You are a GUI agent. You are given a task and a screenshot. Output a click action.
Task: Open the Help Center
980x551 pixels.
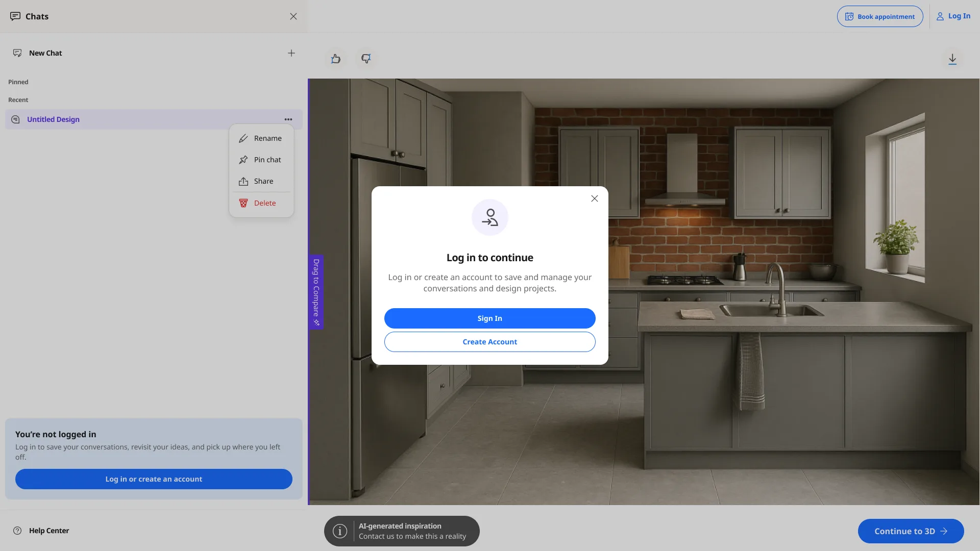41,531
